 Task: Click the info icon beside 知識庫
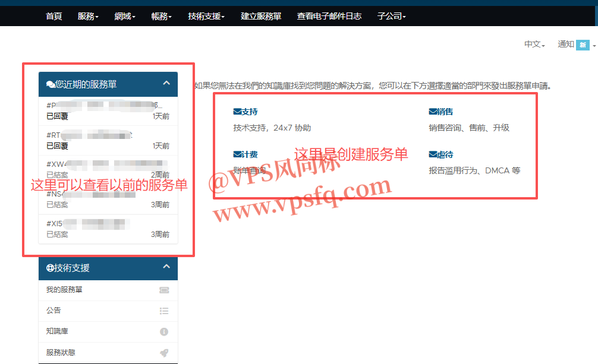[x=164, y=332]
